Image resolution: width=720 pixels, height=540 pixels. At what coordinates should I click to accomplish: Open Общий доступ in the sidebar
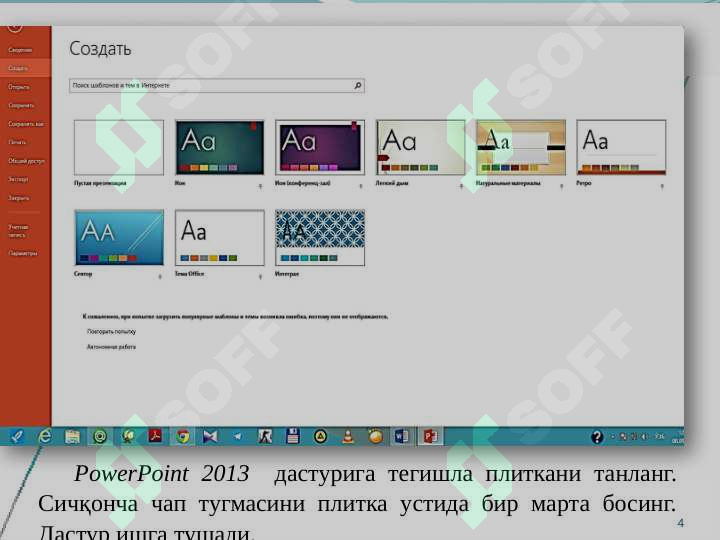pyautogui.click(x=26, y=161)
